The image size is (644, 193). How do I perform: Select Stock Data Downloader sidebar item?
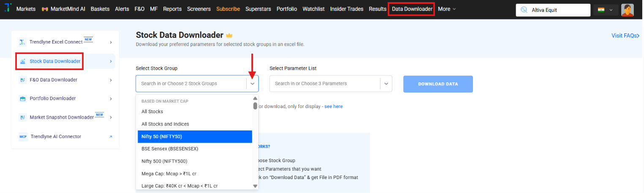65,61
